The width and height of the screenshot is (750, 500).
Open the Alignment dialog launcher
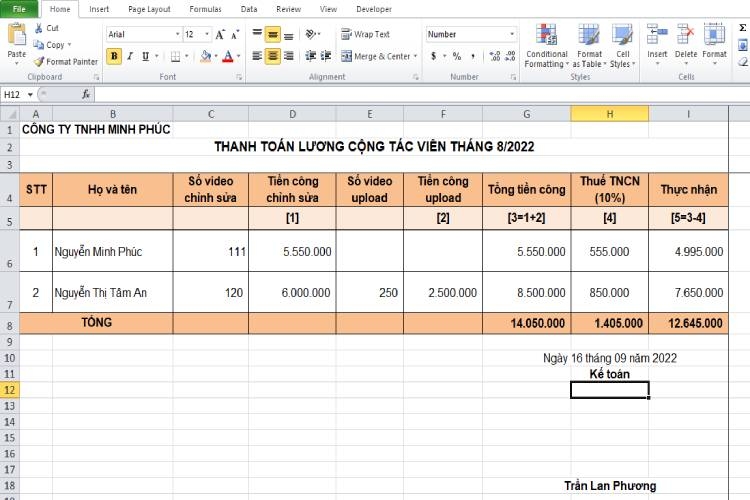416,77
